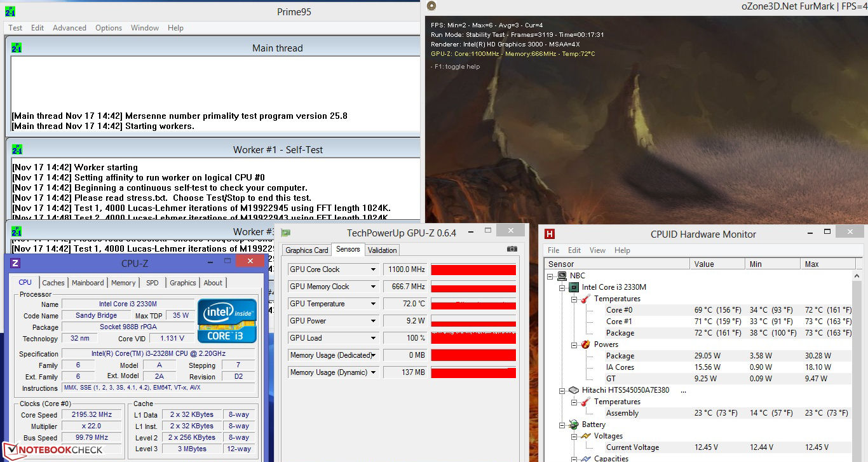
Task: Switch to the Validation tab in GPU-Z
Action: [383, 250]
